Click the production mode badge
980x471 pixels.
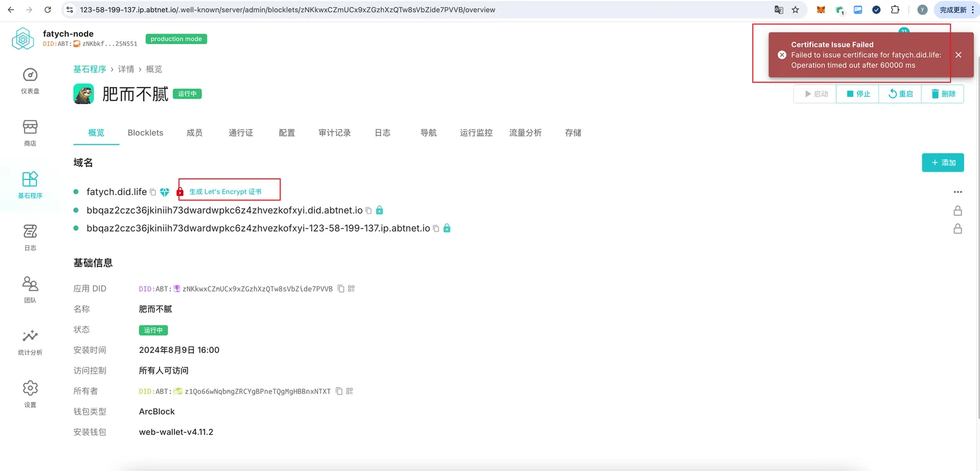(176, 39)
